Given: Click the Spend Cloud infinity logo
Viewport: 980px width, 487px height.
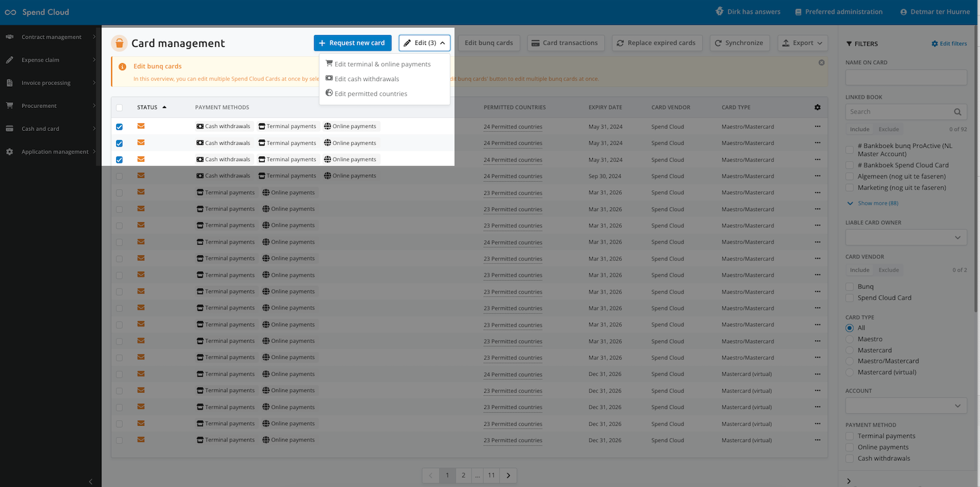Looking at the screenshot, I should [x=11, y=12].
